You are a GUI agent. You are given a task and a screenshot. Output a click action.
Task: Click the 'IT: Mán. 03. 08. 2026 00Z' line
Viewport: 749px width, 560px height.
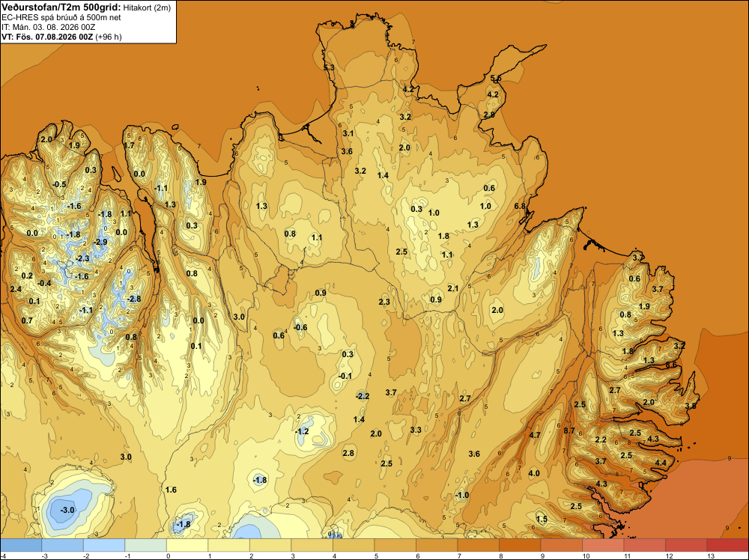click(48, 27)
